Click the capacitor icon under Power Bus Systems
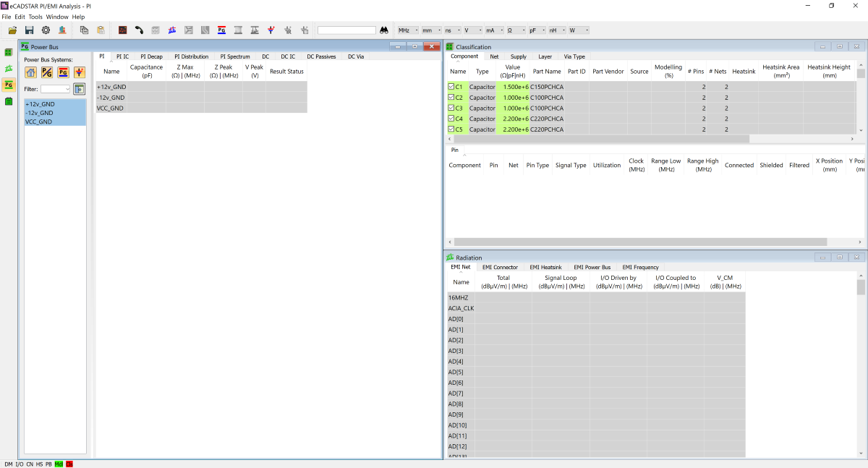Viewport: 868px width, 468px height. click(x=80, y=72)
